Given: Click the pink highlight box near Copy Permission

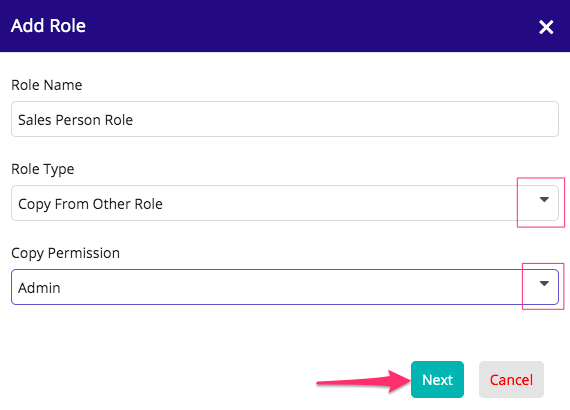Looking at the screenshot, I should pos(543,286).
